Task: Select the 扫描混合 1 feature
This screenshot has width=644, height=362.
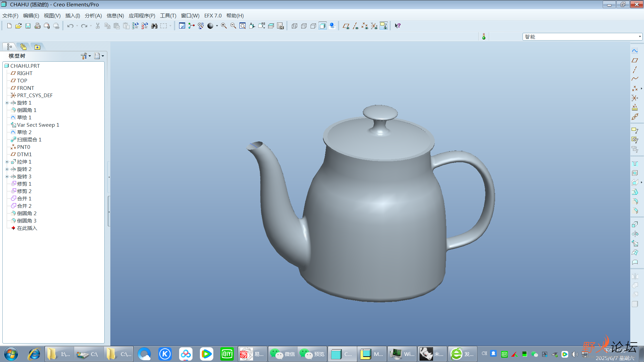Action: point(26,140)
